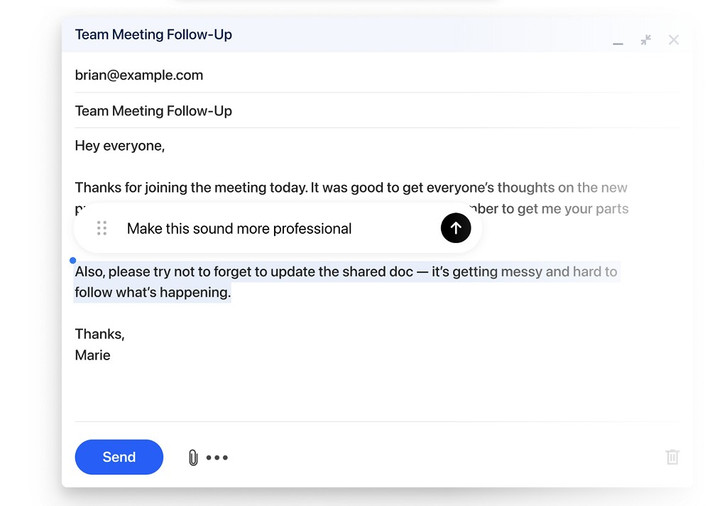Attach a file using the paperclip icon

click(x=193, y=458)
